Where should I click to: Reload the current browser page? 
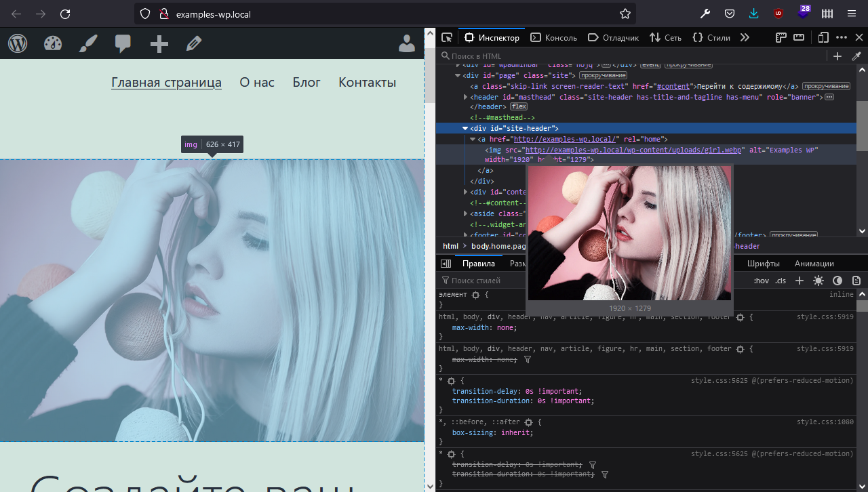tap(65, 14)
